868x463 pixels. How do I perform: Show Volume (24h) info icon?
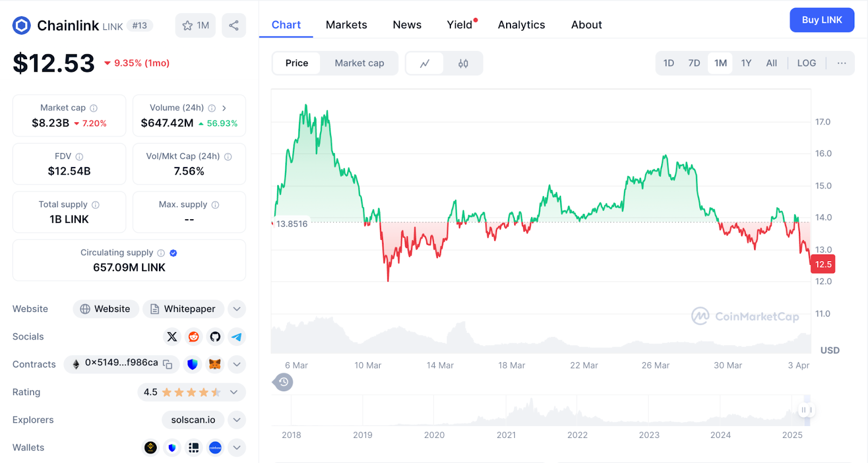tap(212, 108)
